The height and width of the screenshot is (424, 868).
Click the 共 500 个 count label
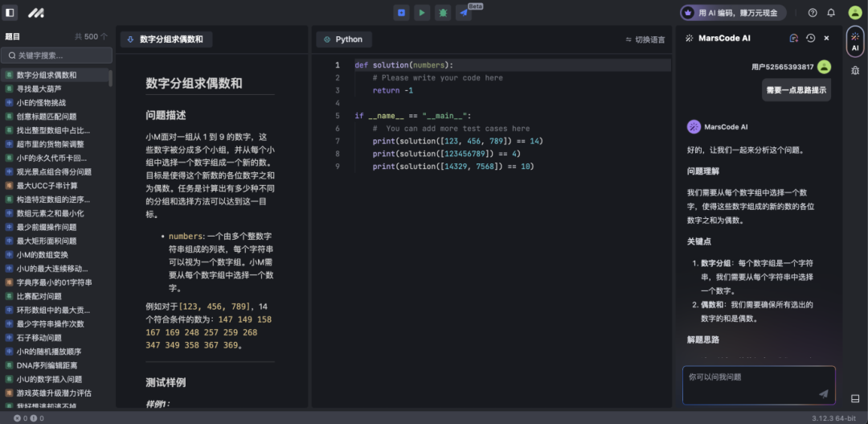(x=92, y=36)
